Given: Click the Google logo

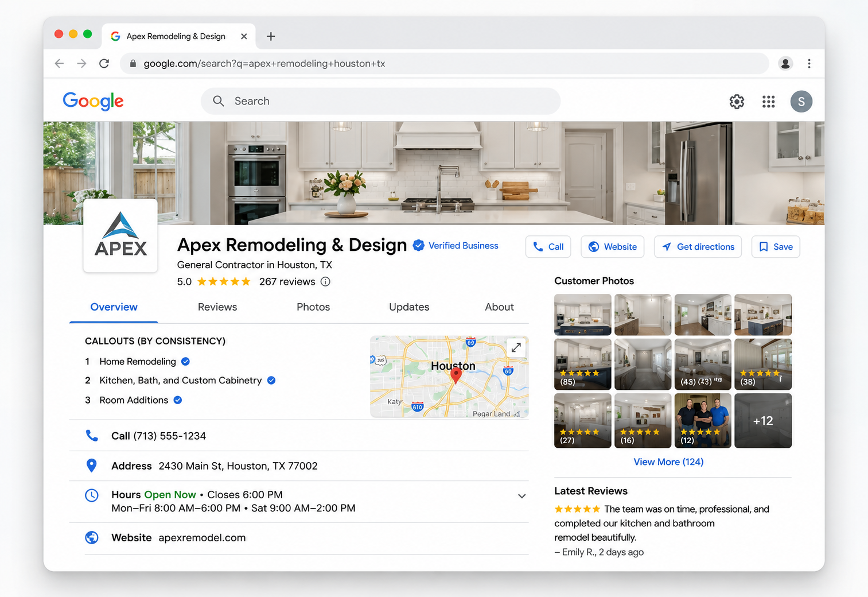Looking at the screenshot, I should tap(93, 101).
